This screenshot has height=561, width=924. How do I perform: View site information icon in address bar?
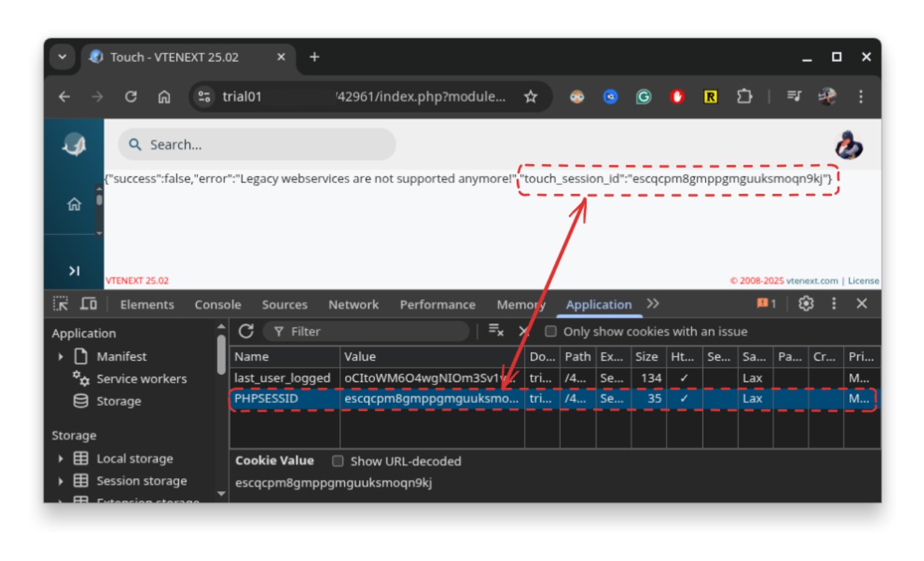click(204, 97)
